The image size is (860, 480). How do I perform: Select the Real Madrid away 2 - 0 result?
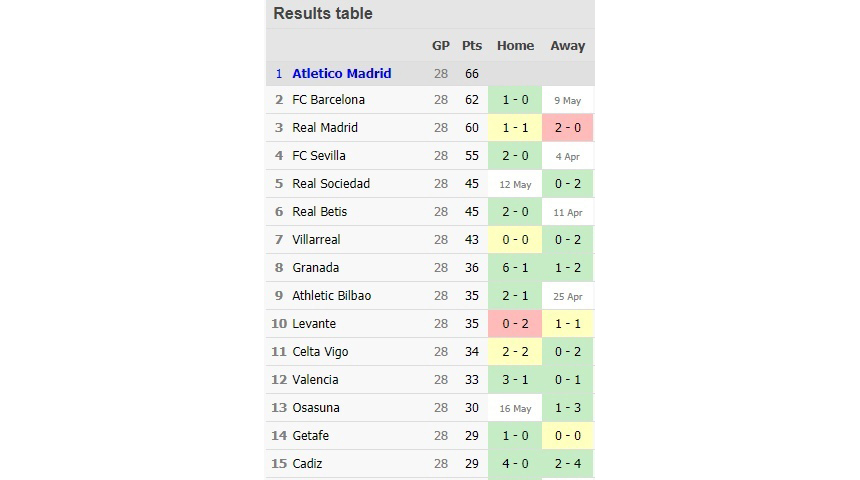(x=568, y=128)
